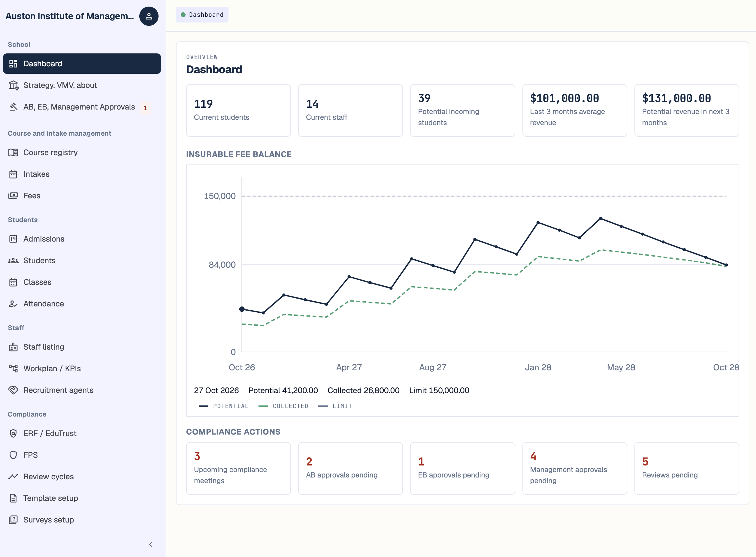Click the Strategy, VMV bank icon
Image resolution: width=756 pixels, height=557 pixels.
(13, 85)
